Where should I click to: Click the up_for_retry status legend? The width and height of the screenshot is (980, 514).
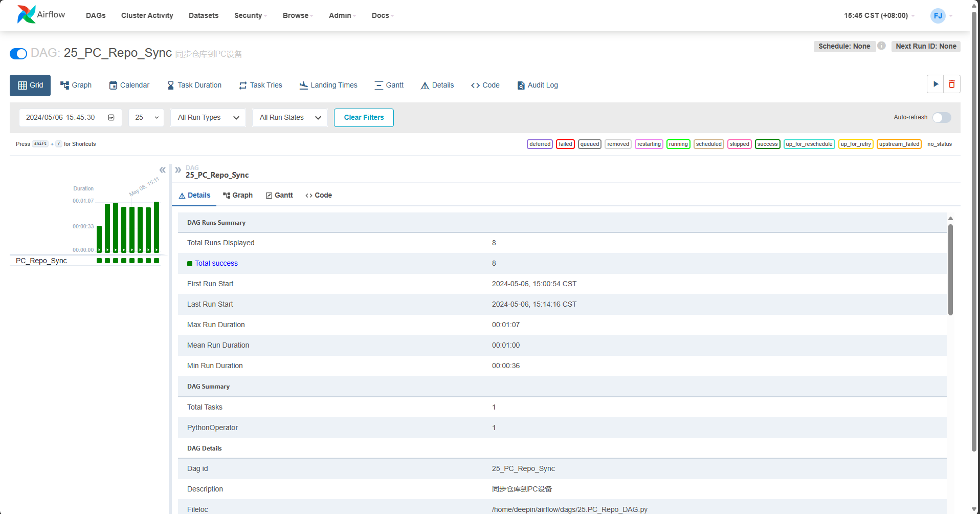click(x=855, y=144)
